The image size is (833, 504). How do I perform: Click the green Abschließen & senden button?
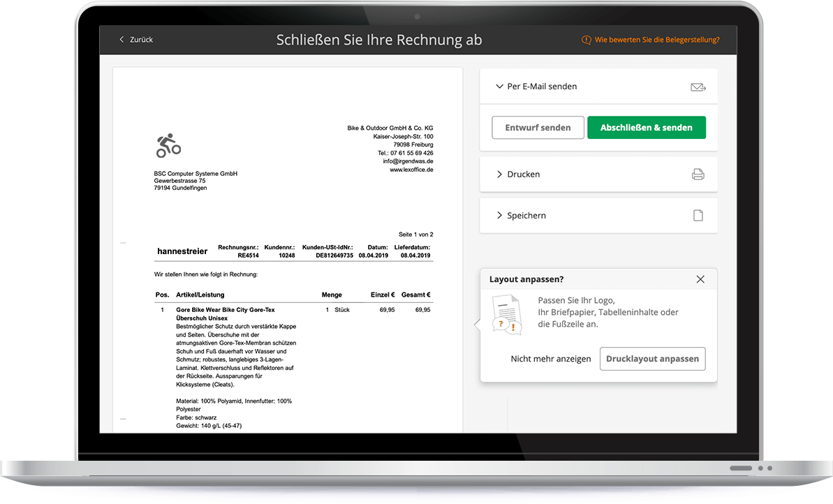tap(646, 127)
